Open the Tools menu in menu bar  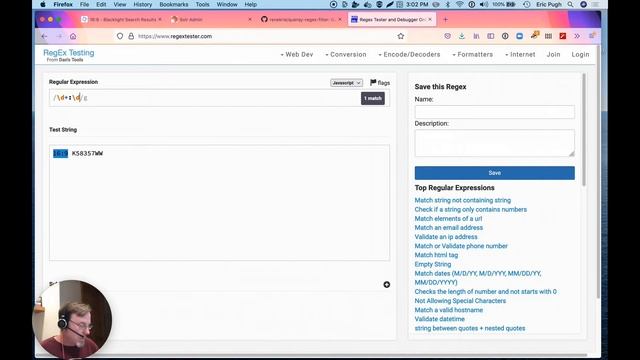click(202, 4)
